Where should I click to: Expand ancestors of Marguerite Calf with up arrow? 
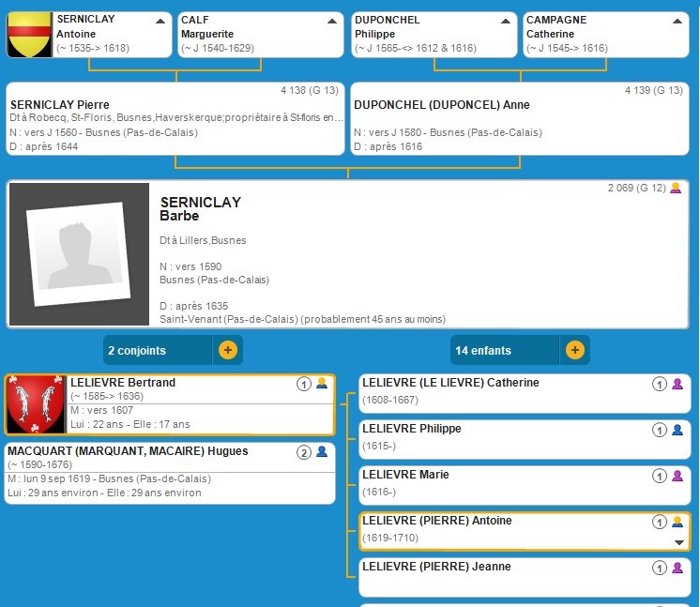point(332,21)
